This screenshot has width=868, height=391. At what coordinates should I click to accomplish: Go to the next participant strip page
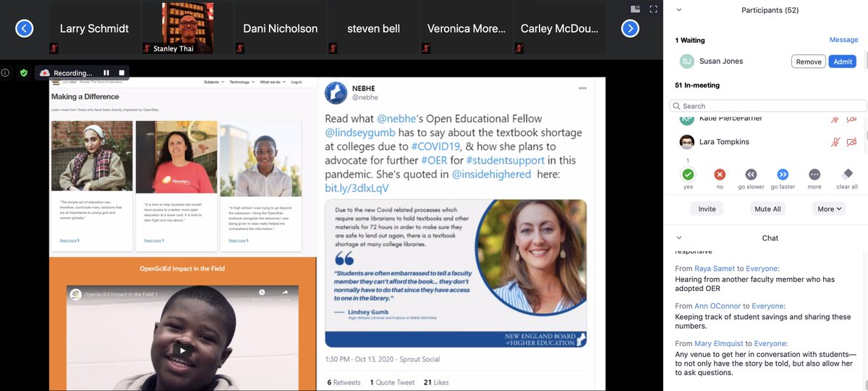(631, 28)
